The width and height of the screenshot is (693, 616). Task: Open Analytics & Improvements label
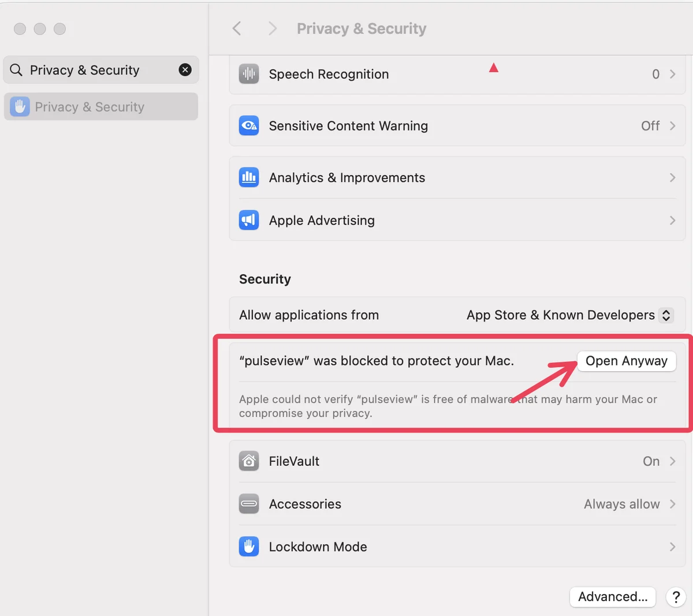[x=346, y=177]
